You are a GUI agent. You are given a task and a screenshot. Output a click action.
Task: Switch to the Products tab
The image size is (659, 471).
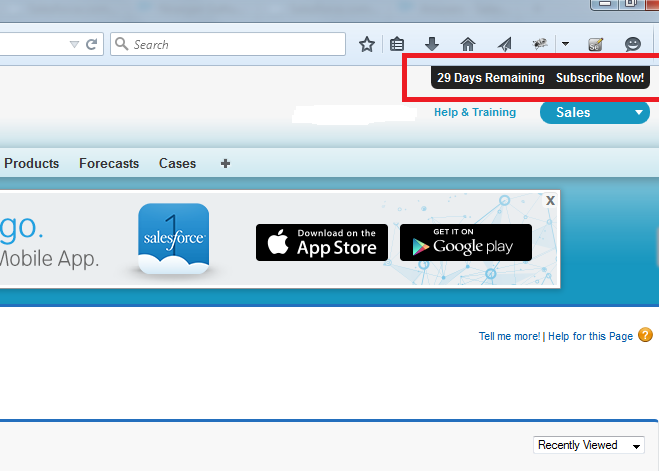32,163
